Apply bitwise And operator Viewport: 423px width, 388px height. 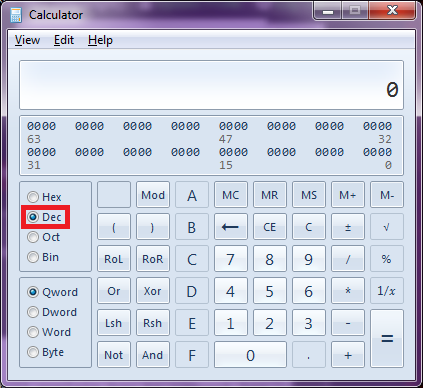pos(153,355)
